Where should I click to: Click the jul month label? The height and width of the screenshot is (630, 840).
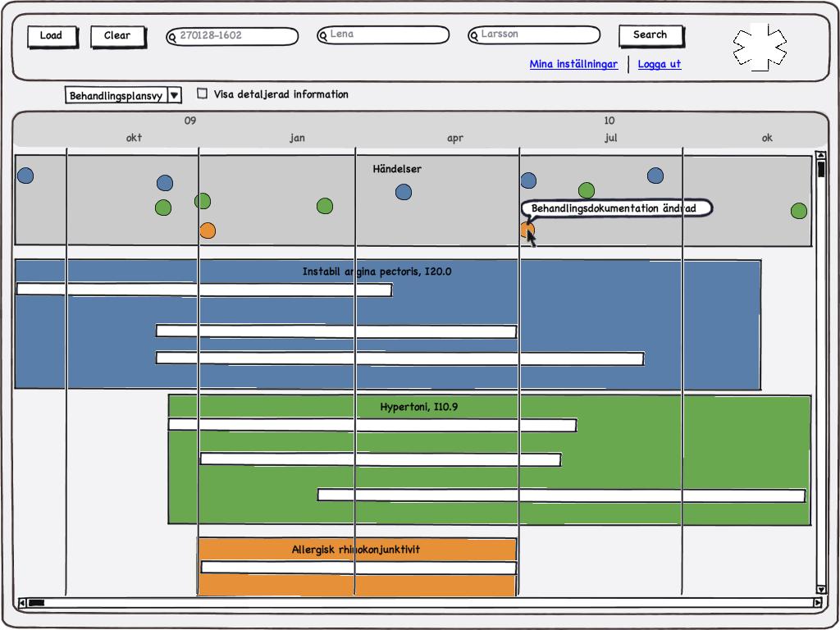[610, 138]
